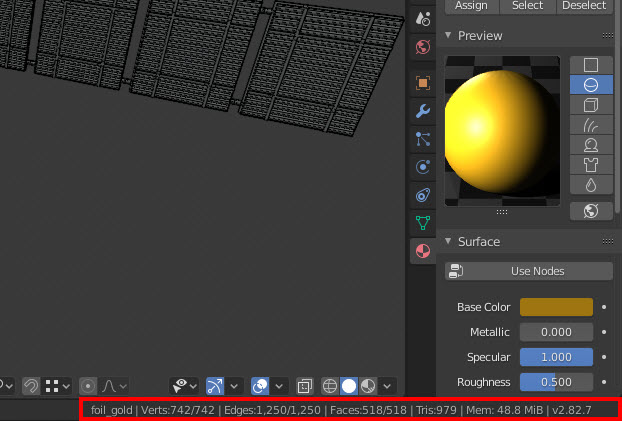Switch viewport to wireframe shading
This screenshot has height=421, width=622.
coord(330,386)
